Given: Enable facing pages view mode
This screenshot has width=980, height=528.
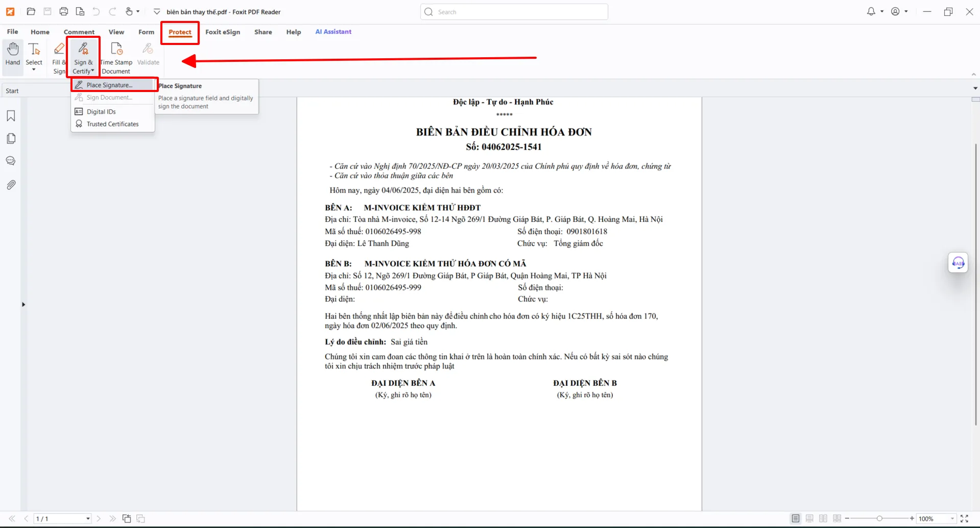Looking at the screenshot, I should coord(823,519).
